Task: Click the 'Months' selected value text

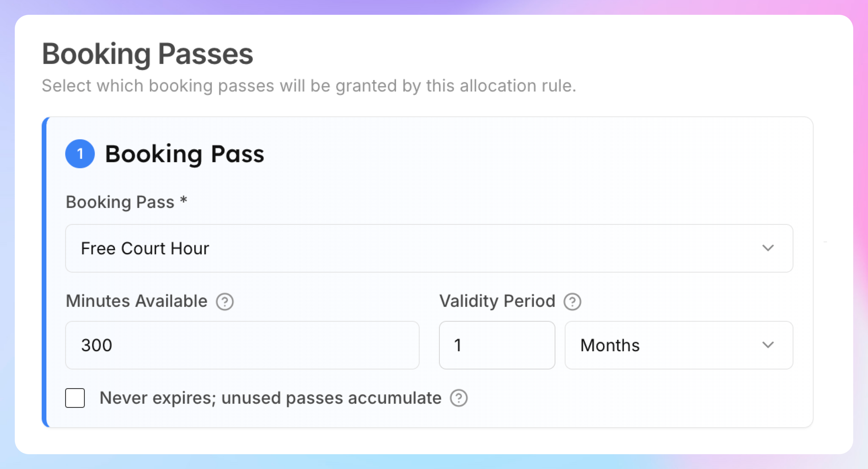Action: tap(610, 346)
